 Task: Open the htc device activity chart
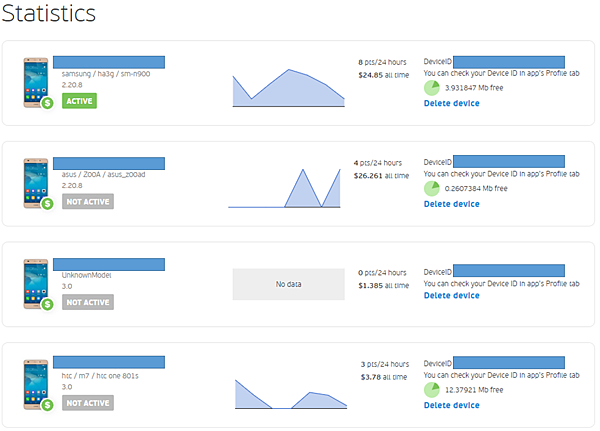(291, 394)
